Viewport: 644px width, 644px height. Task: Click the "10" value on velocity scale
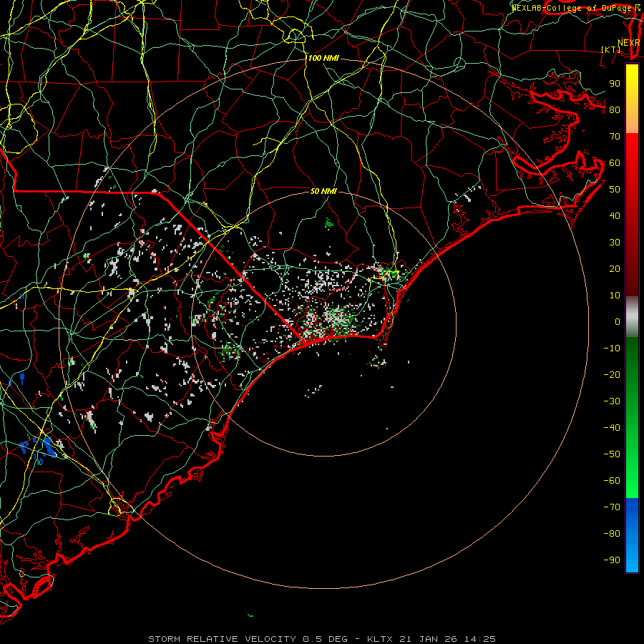pos(615,296)
